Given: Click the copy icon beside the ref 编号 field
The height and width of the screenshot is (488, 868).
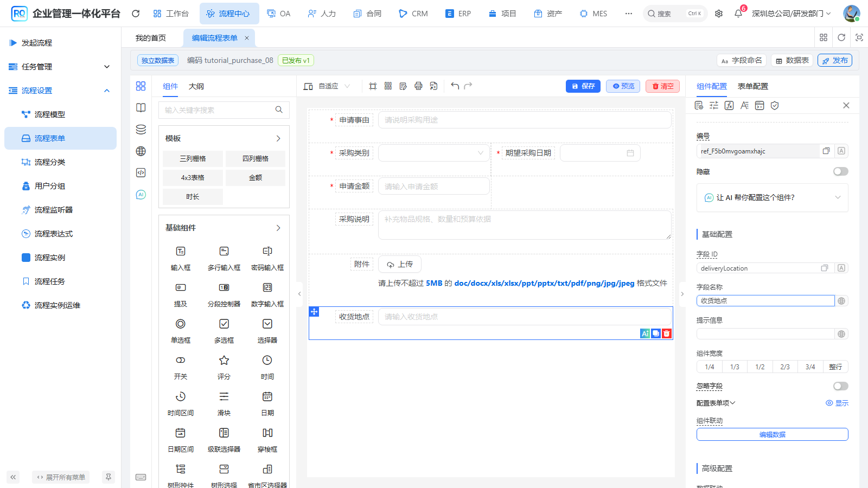Looking at the screenshot, I should (826, 151).
